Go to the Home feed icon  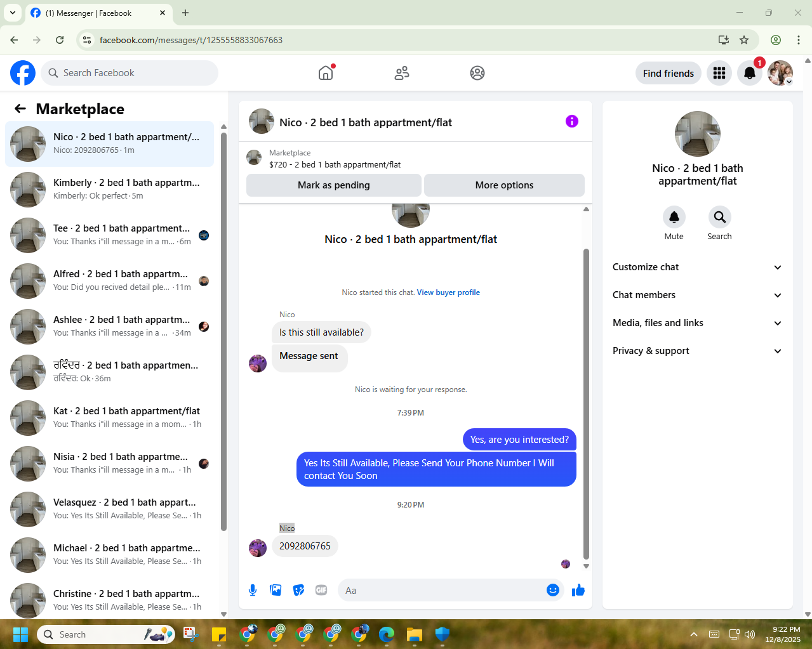[326, 73]
